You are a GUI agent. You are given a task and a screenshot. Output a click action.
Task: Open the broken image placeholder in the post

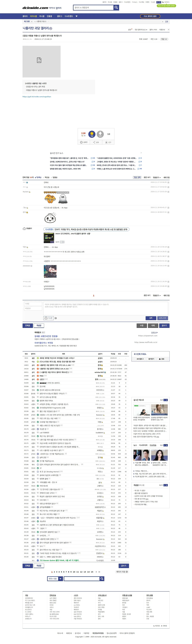coord(41,61)
